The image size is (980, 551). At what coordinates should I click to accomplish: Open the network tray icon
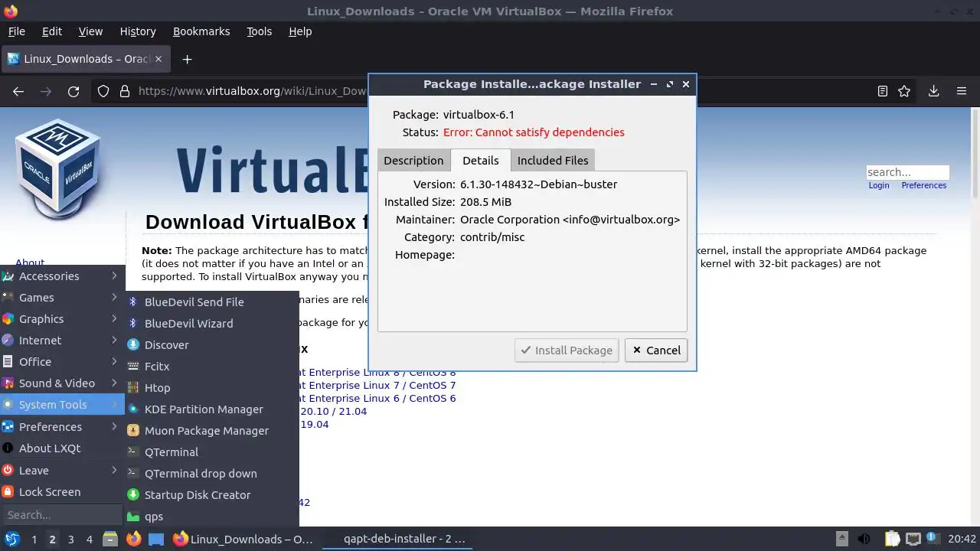(914, 539)
